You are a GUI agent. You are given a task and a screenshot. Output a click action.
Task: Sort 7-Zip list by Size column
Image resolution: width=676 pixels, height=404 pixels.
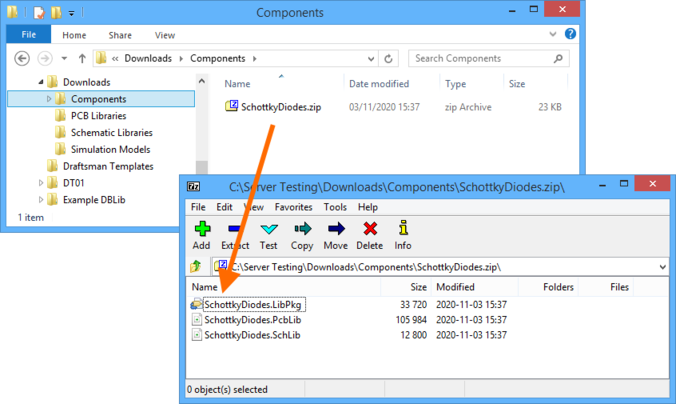418,287
